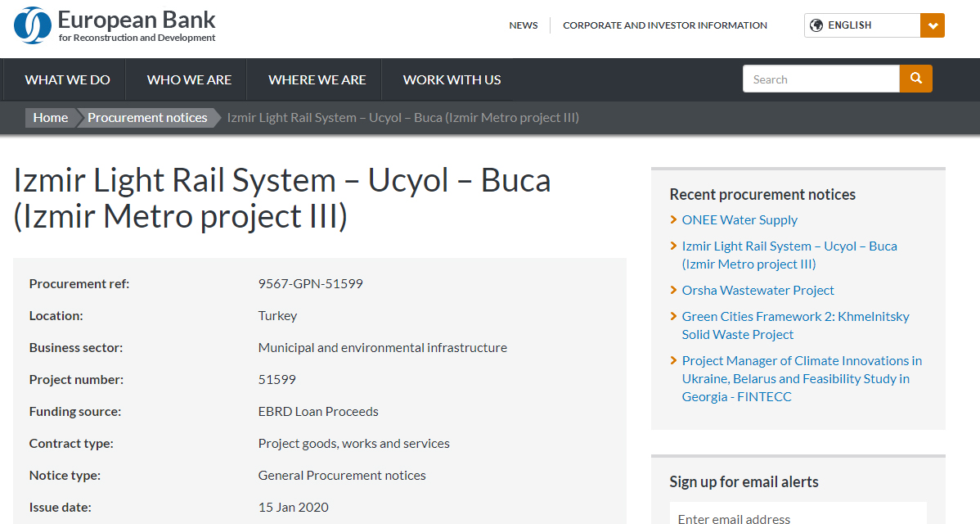980x524 pixels.
Task: Click the Procurement ref: label
Action: pos(79,283)
